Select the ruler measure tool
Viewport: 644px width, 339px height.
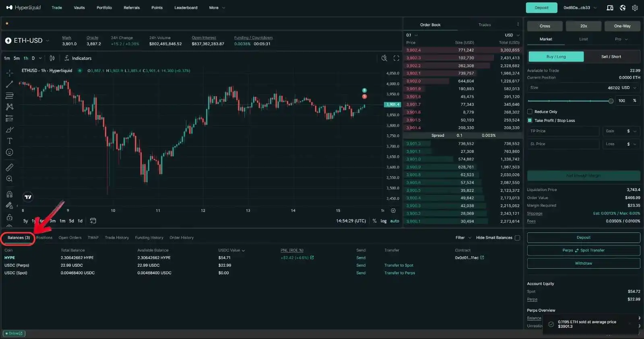point(10,167)
